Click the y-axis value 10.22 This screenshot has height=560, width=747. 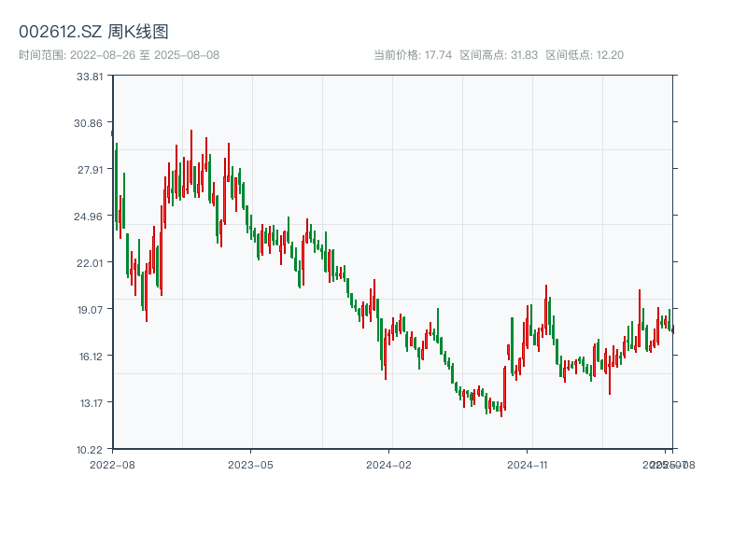pos(90,450)
